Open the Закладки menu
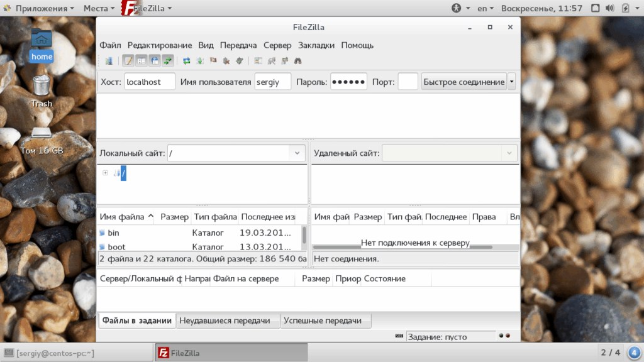Image resolution: width=644 pixels, height=362 pixels. tap(316, 45)
